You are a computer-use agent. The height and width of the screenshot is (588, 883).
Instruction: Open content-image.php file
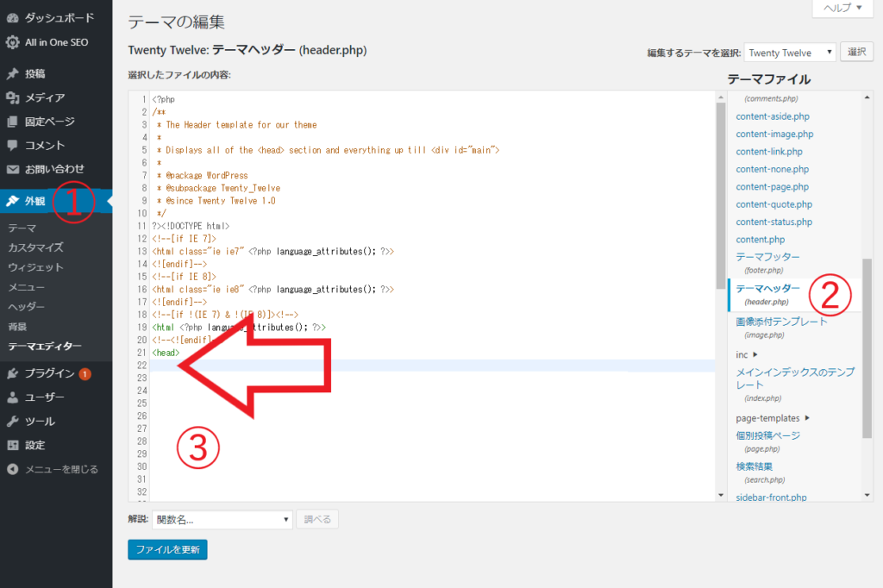click(x=774, y=134)
